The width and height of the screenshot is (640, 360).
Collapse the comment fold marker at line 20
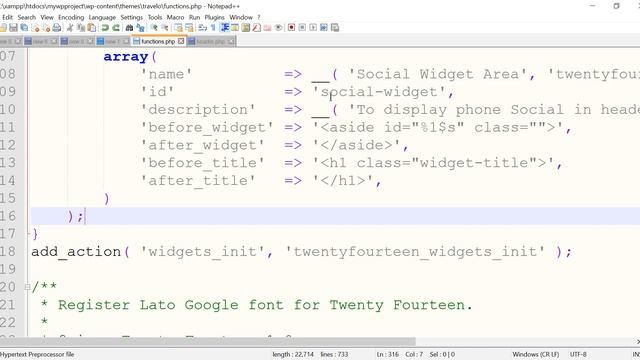(x=27, y=287)
